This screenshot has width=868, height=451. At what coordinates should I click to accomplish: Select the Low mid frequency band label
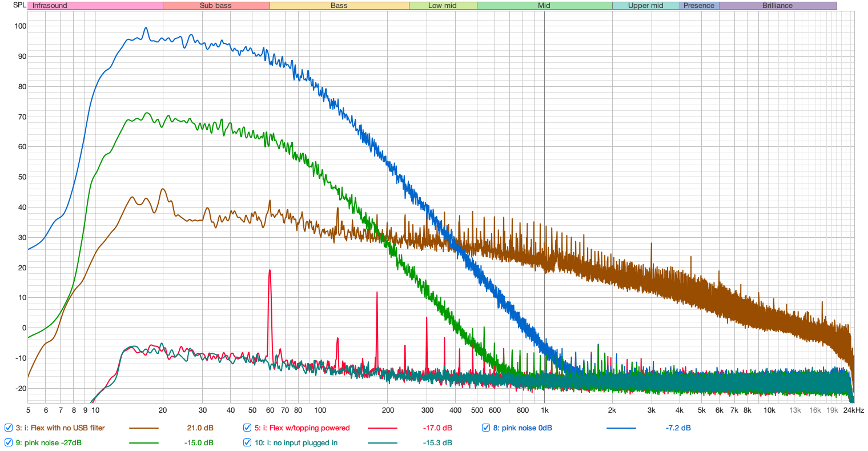tap(443, 6)
